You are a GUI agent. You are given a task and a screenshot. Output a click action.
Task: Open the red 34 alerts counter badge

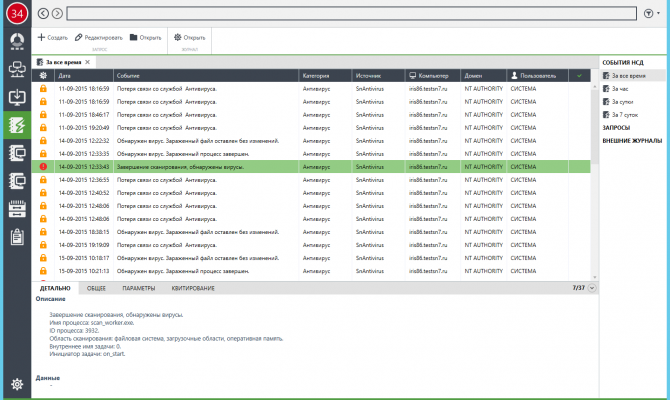pos(17,13)
